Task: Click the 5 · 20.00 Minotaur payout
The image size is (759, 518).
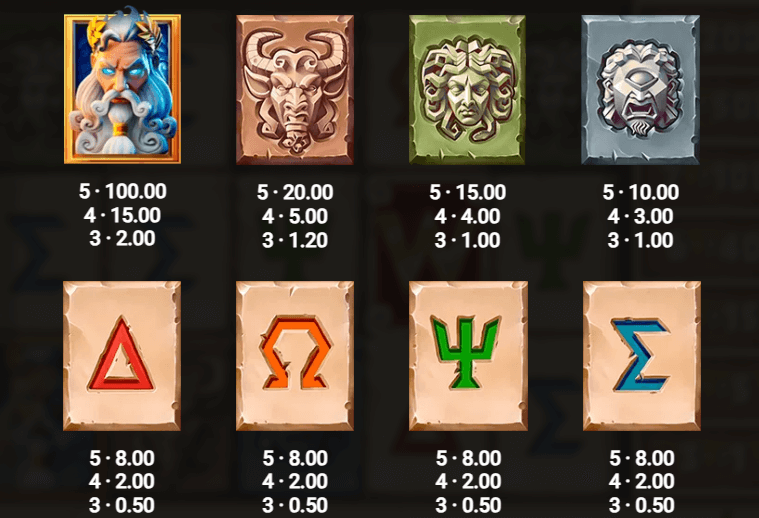Action: (x=295, y=192)
